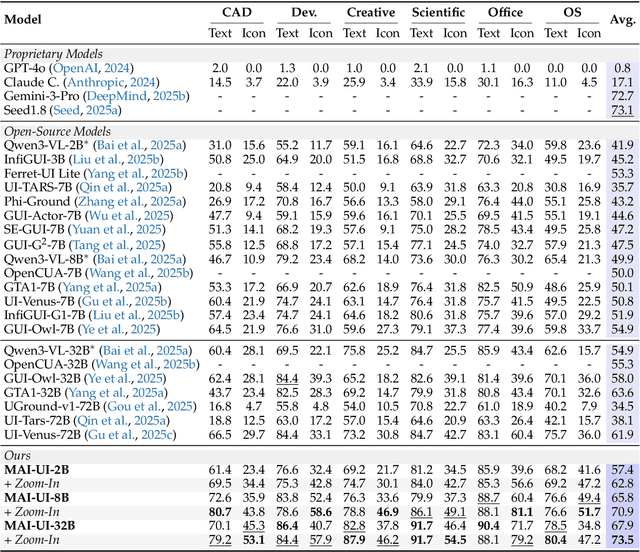Follow the Seed, 2025a citation
The height and width of the screenshot is (552, 640).
[x=85, y=110]
